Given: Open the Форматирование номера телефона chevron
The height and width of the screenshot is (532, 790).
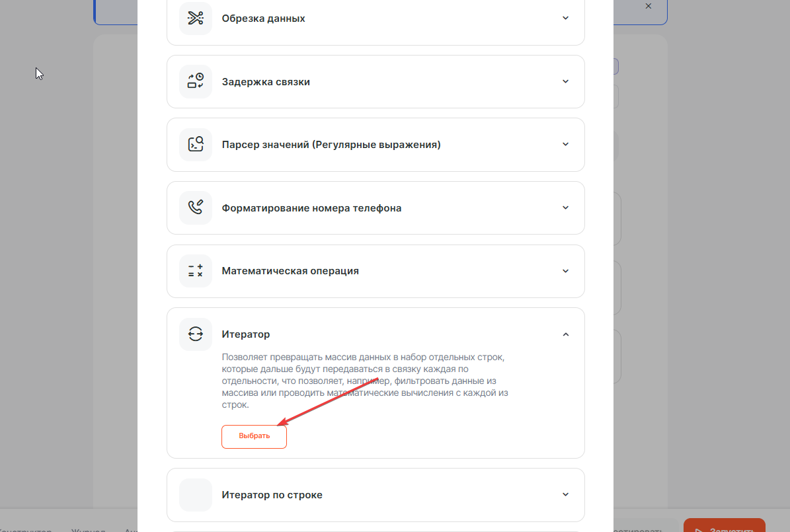Looking at the screenshot, I should click(565, 208).
